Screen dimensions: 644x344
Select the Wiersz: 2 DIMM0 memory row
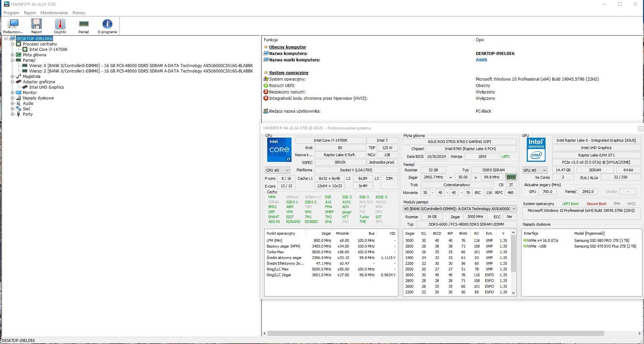[x=141, y=71]
